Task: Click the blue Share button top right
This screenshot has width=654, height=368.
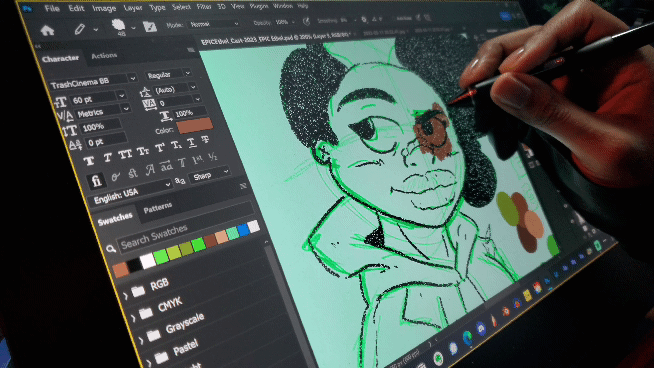Action: [506, 16]
